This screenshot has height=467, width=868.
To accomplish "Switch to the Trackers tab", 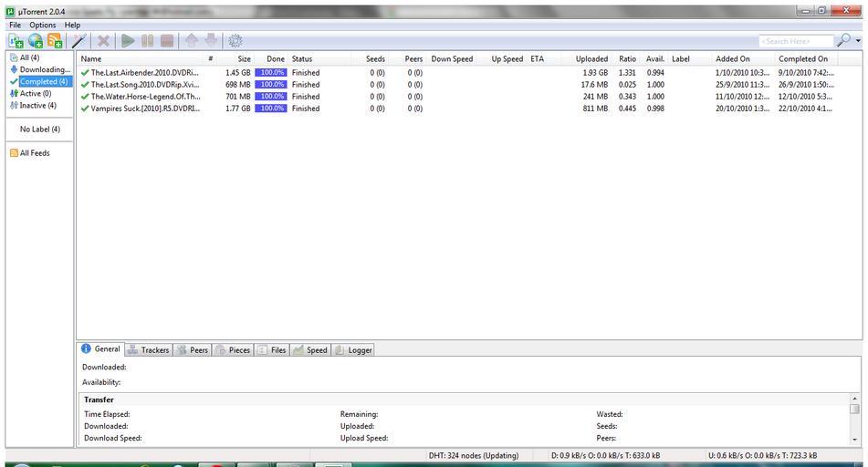I will point(148,349).
